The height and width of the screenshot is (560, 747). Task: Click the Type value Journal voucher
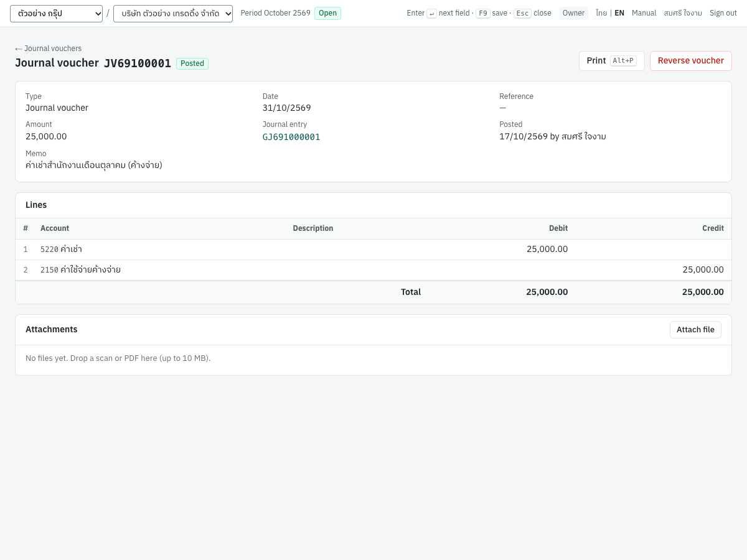tap(57, 108)
